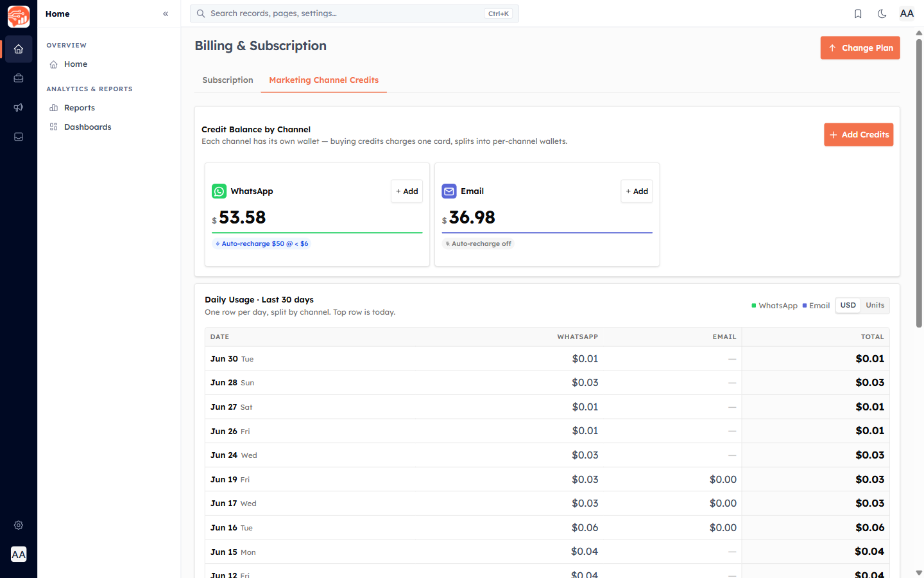Open the inbox icon in left rail
The height and width of the screenshot is (578, 924).
[19, 137]
